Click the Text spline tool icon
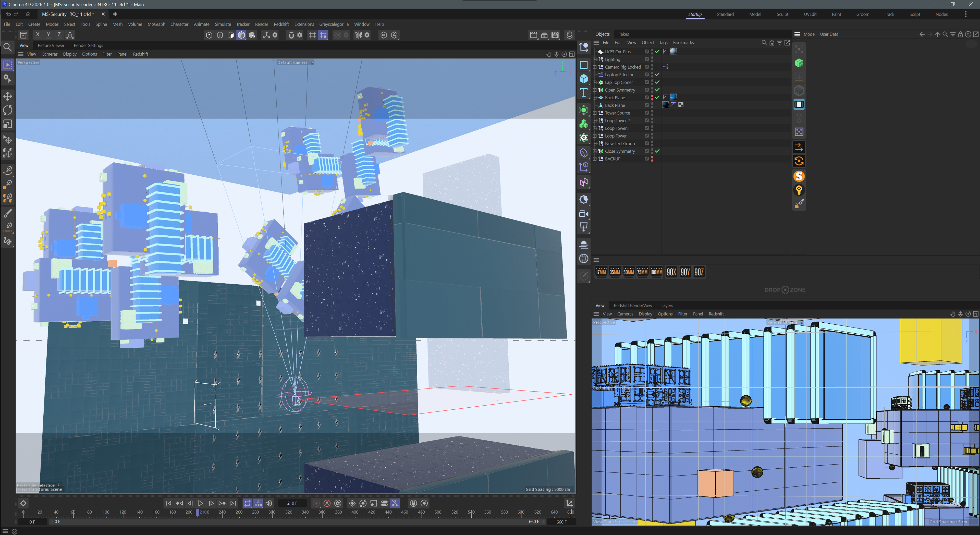The width and height of the screenshot is (980, 535). click(584, 92)
